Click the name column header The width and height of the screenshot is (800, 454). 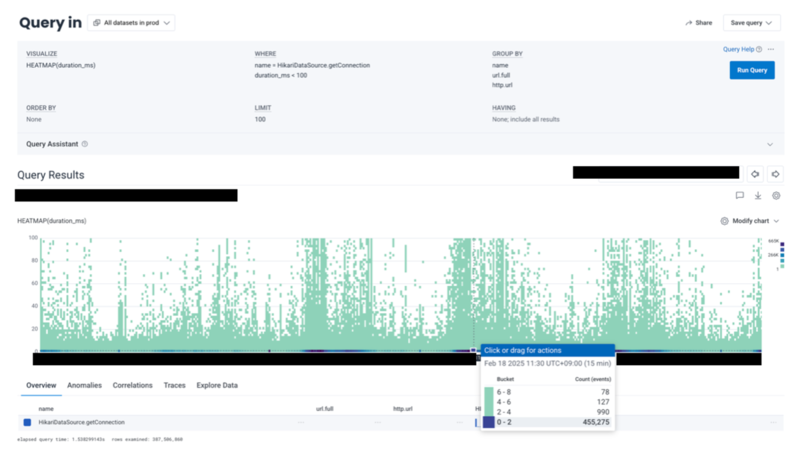tap(46, 409)
